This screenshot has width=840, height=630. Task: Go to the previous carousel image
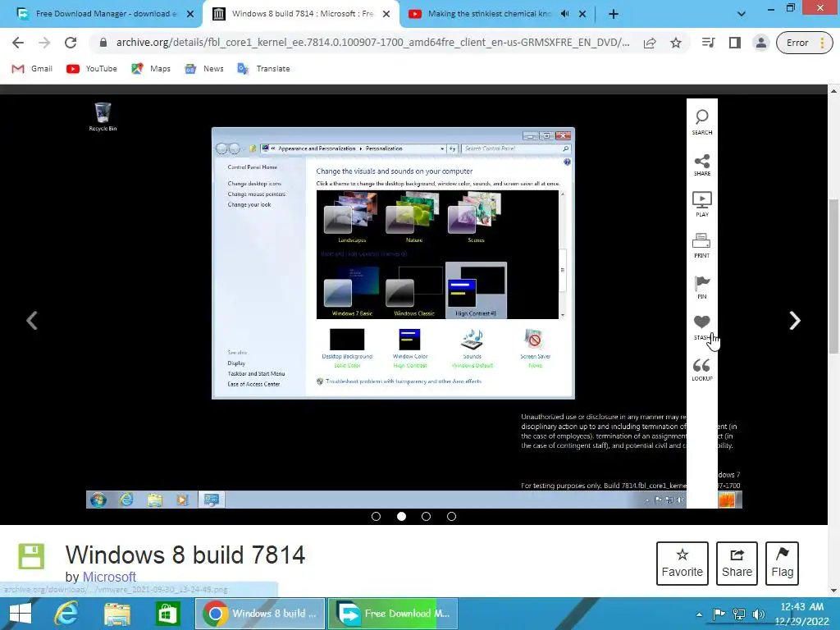point(32,321)
